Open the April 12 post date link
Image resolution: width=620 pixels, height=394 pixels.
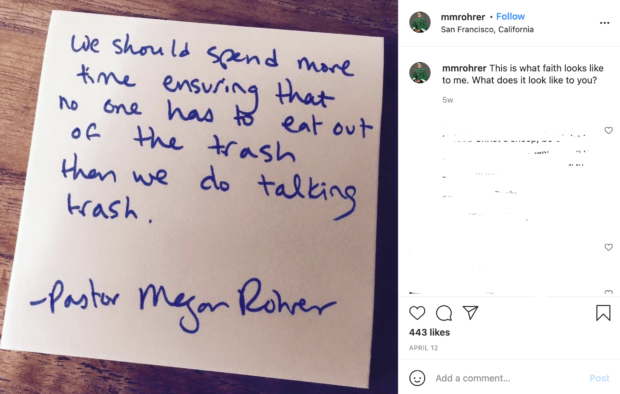[423, 348]
